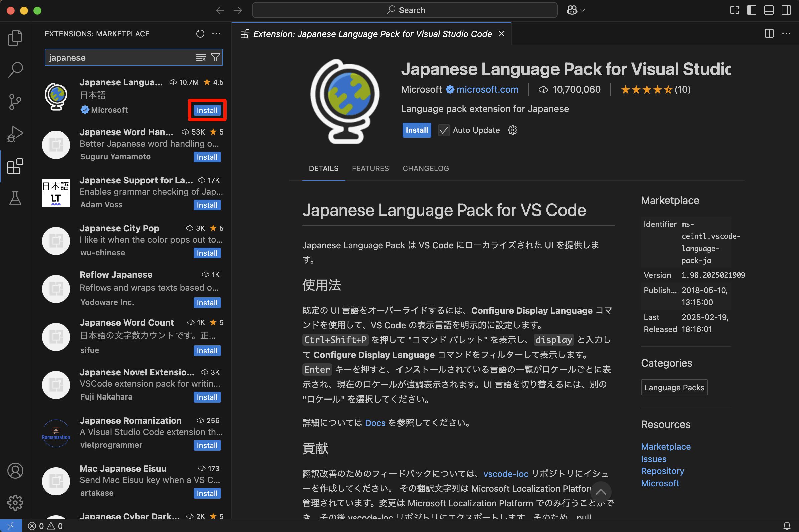Screen dimensions: 799x532
Task: Open the Manage gear in activity bar
Action: [x=15, y=503]
